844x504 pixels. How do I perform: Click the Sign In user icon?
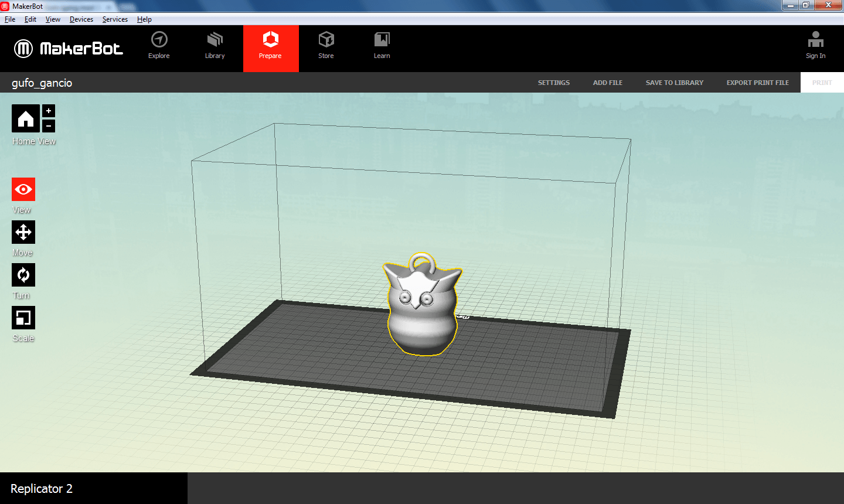[x=815, y=39]
